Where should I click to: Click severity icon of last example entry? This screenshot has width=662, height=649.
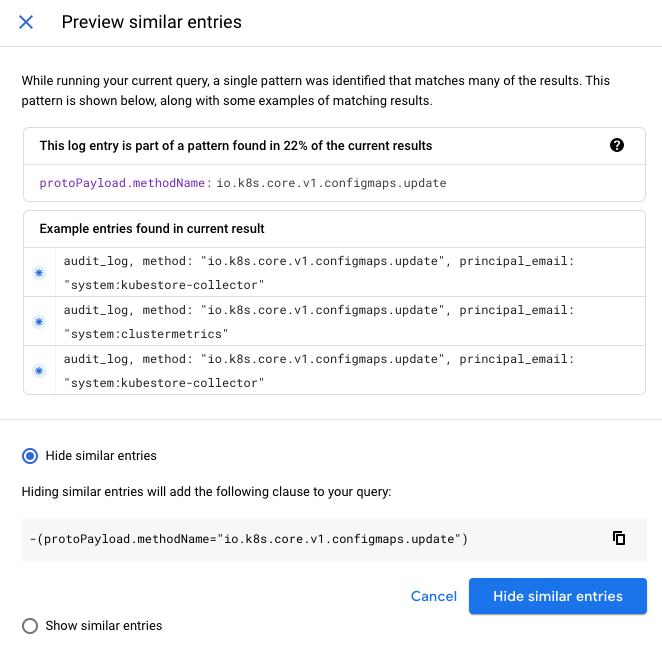40,371
